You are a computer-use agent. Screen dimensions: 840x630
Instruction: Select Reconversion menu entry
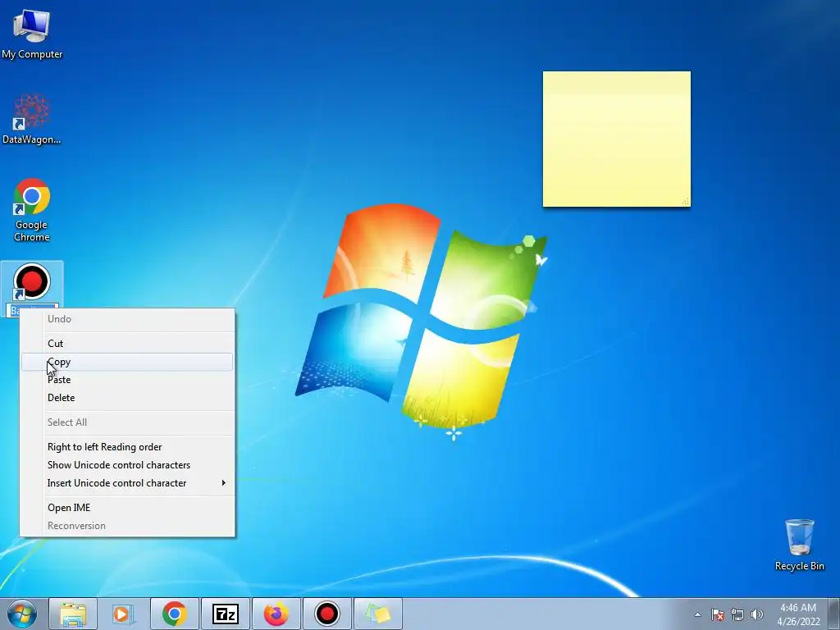coord(127,526)
